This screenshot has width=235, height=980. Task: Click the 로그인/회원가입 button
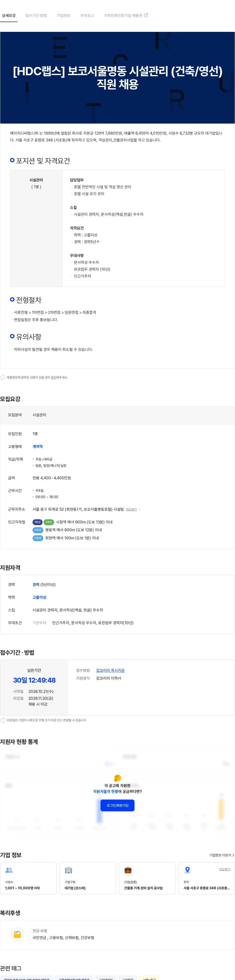[117, 805]
